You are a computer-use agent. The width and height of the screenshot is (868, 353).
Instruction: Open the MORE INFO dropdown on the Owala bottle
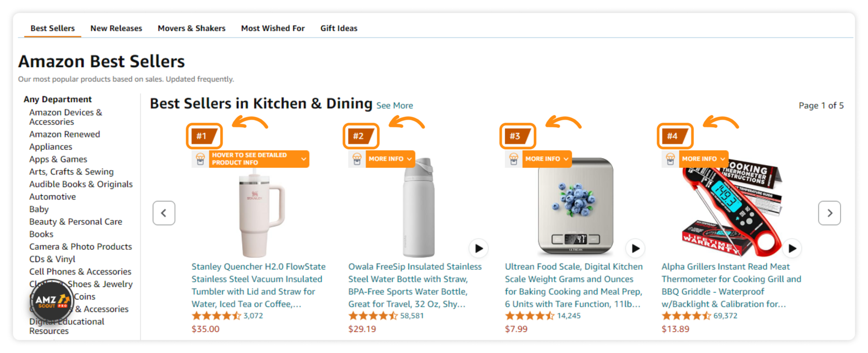coord(390,159)
